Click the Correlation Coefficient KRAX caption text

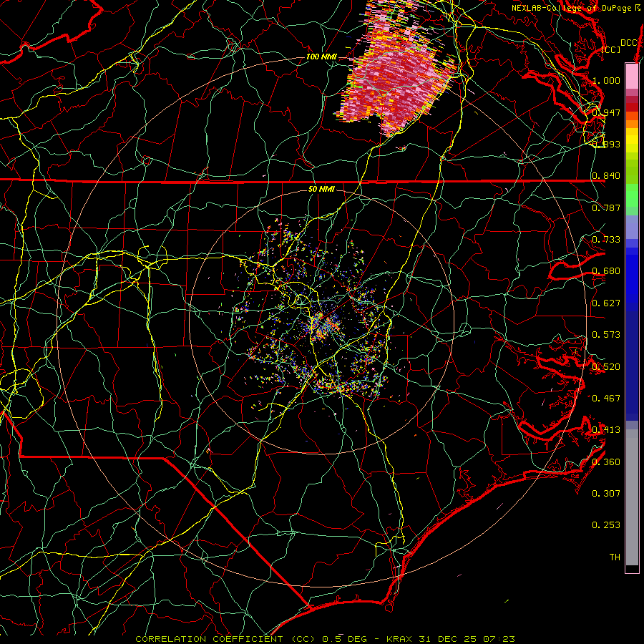[x=325, y=639]
